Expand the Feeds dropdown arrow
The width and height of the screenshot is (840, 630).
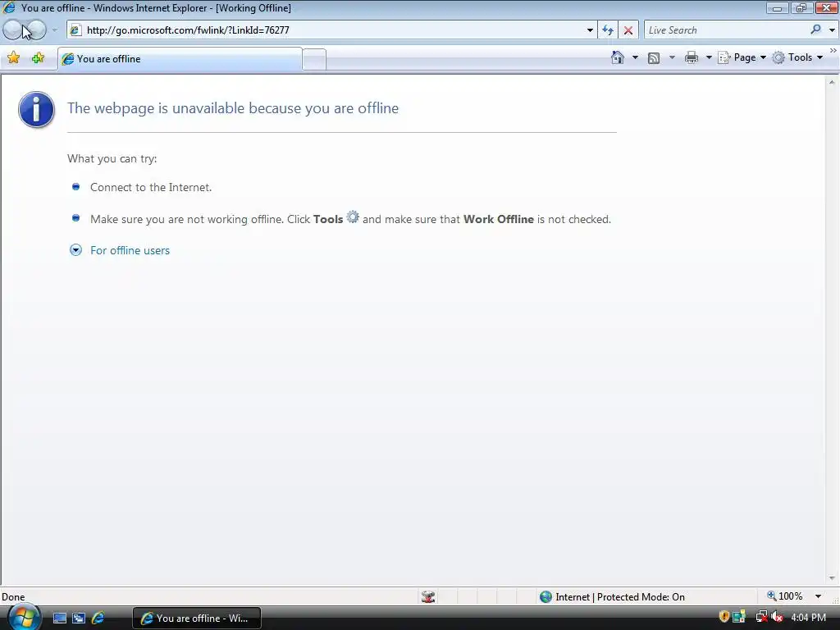(x=673, y=57)
